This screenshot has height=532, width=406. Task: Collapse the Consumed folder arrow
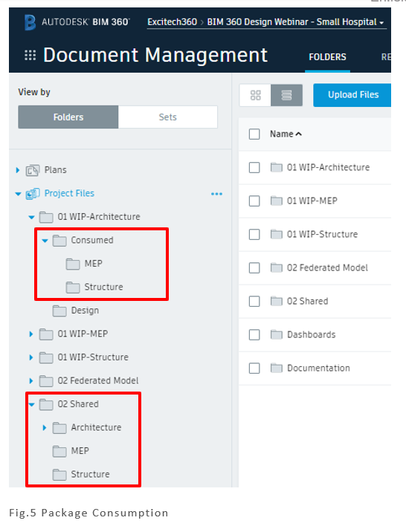tap(45, 241)
